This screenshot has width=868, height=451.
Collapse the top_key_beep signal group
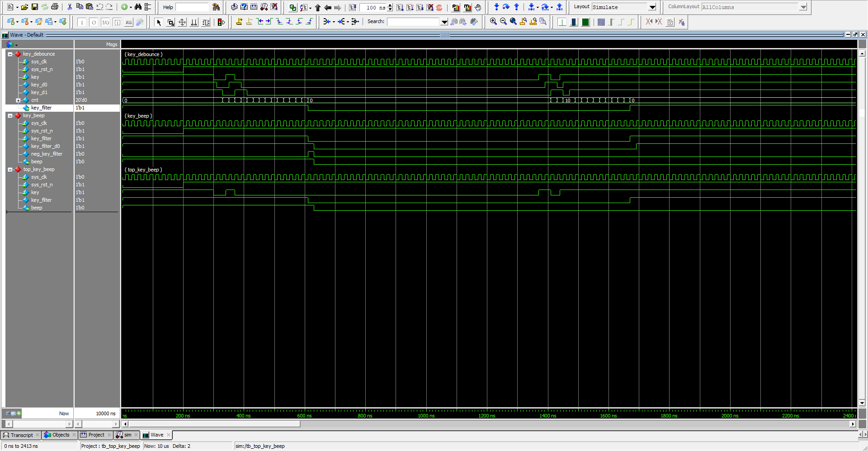10,170
